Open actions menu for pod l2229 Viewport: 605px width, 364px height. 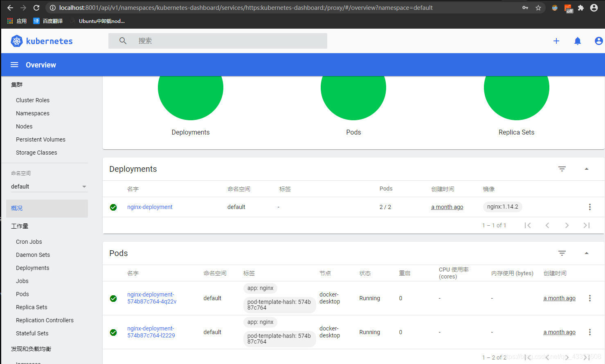(589, 332)
